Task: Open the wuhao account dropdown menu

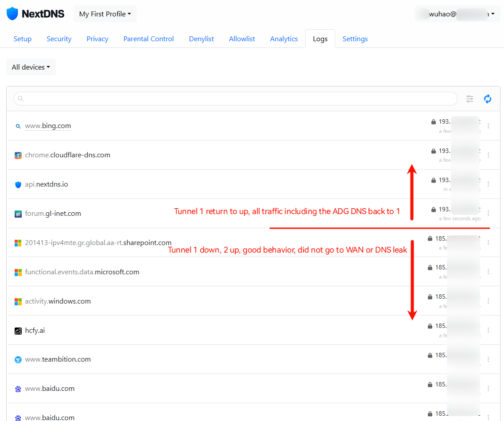Action: click(457, 14)
